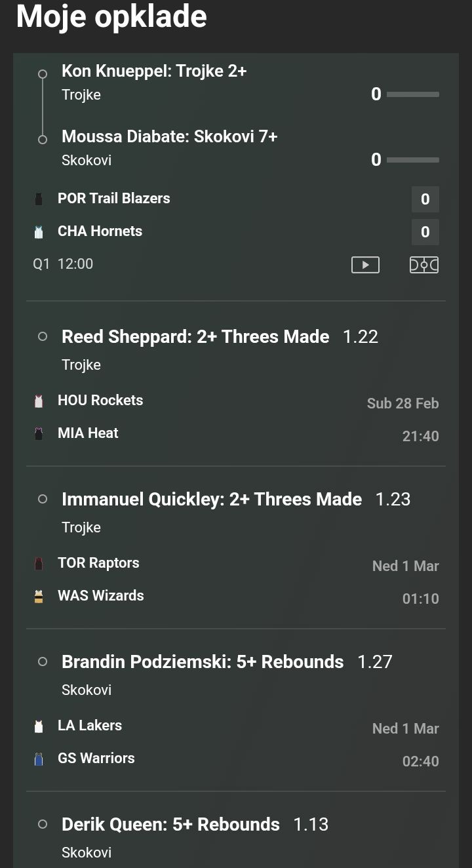Click the MIA Heat jersey icon
The image size is (472, 868).
[x=39, y=434]
